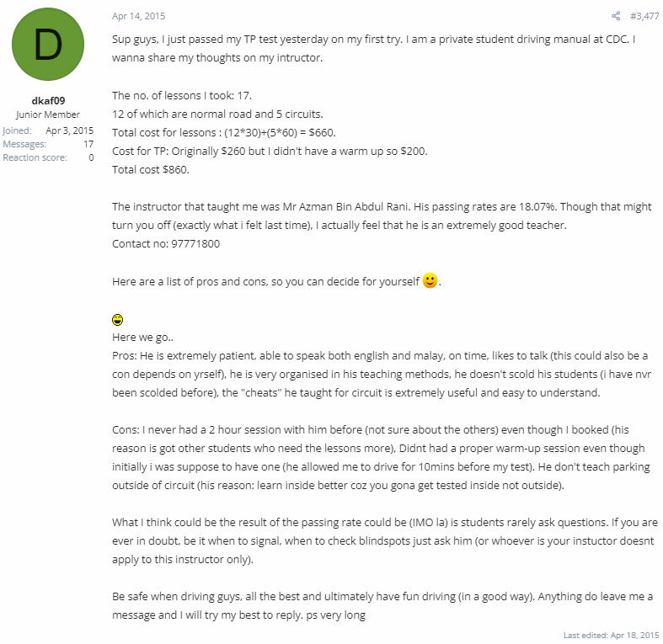The height and width of the screenshot is (644, 663).
Task: Click the laughing emoji above 'Here we go..'
Action: click(118, 320)
